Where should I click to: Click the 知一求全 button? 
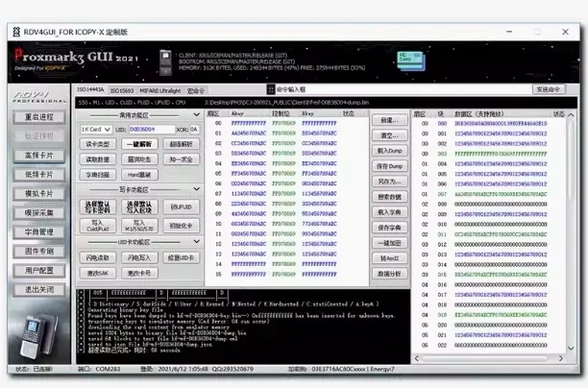pos(182,159)
